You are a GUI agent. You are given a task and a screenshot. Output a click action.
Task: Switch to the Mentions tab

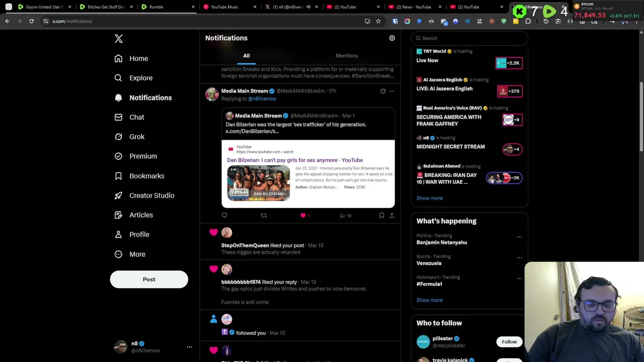click(x=347, y=56)
